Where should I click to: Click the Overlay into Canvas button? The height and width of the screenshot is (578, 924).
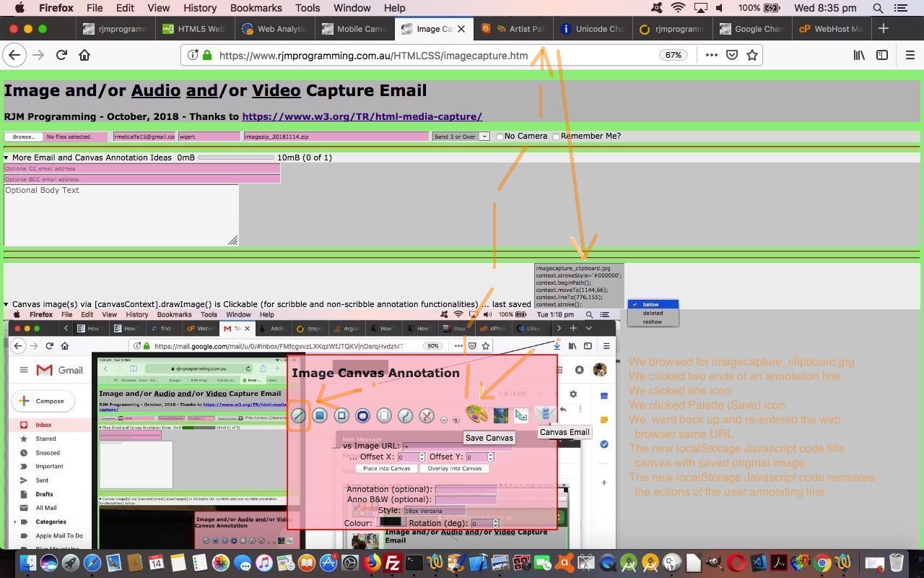454,468
